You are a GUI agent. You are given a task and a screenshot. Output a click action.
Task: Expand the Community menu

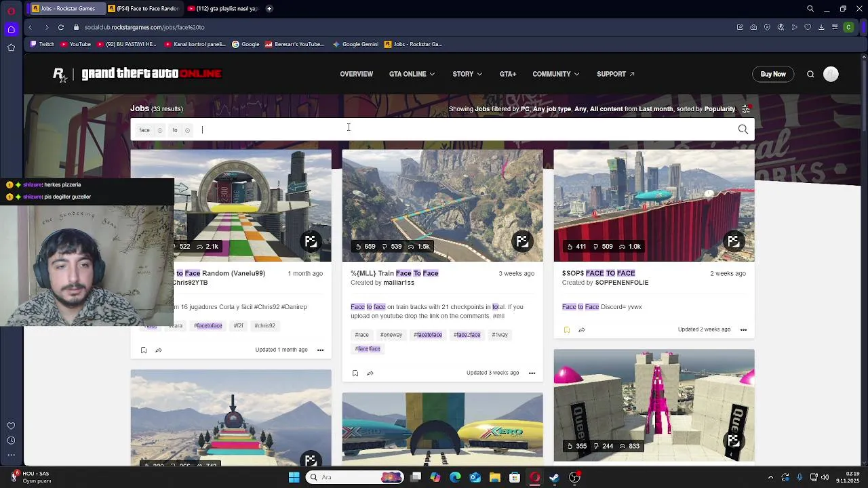pos(555,75)
